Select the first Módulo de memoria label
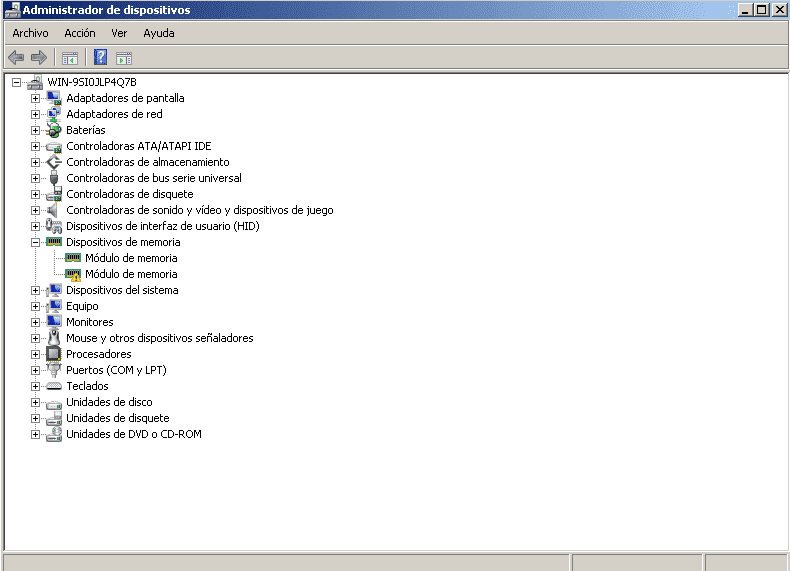 (131, 258)
